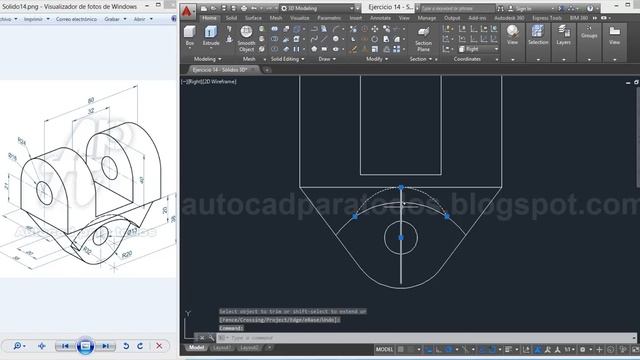The width and height of the screenshot is (640, 360).
Task: Switch to the Annotate ribbon tab
Action: [380, 18]
